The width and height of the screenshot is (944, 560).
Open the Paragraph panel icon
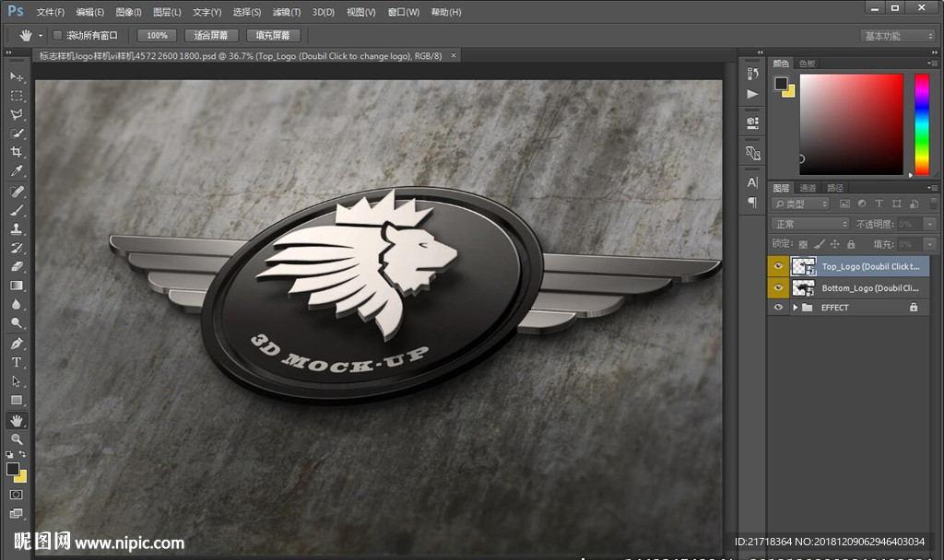click(752, 203)
